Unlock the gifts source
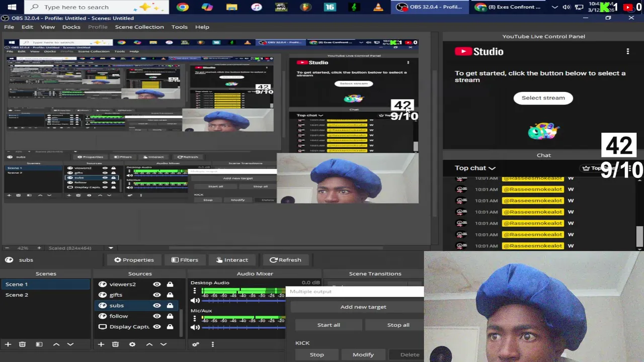The height and width of the screenshot is (362, 644). click(x=170, y=295)
